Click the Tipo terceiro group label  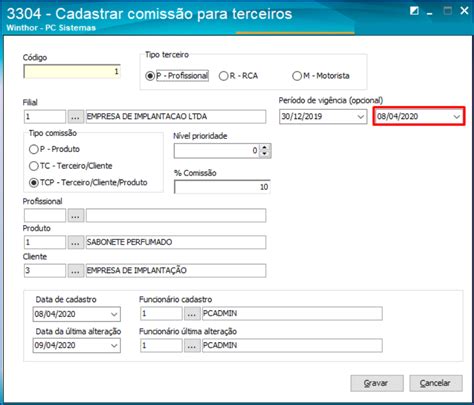pyautogui.click(x=167, y=55)
